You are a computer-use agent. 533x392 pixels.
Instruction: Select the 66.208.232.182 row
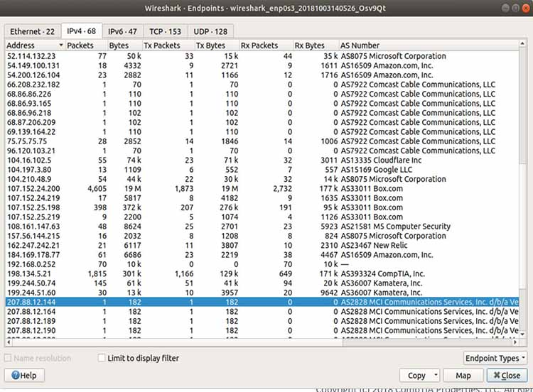point(262,85)
